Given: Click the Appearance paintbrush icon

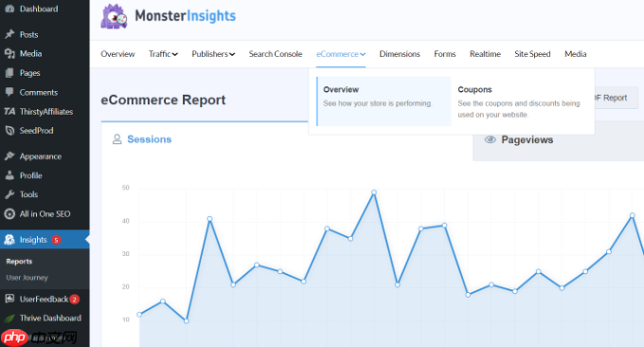Looking at the screenshot, I should pyautogui.click(x=9, y=156).
